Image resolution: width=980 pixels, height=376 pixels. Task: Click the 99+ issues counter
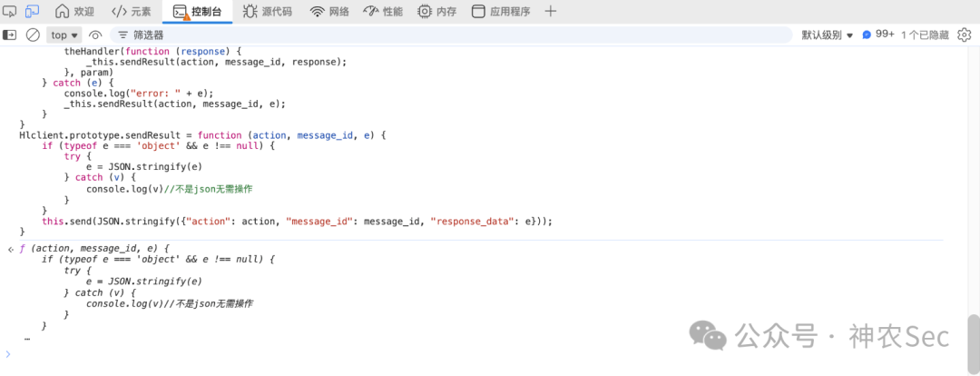878,35
